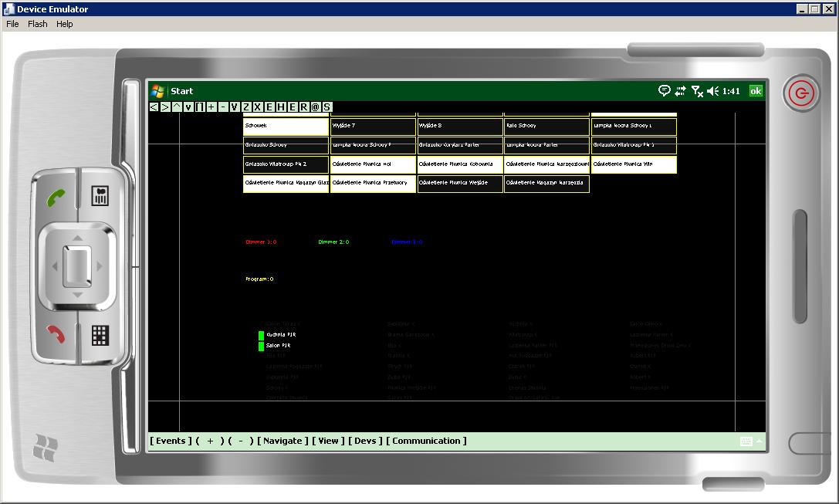Viewport: 839px width, 504px height.
Task: Click the speaker volume status icon
Action: [x=712, y=92]
